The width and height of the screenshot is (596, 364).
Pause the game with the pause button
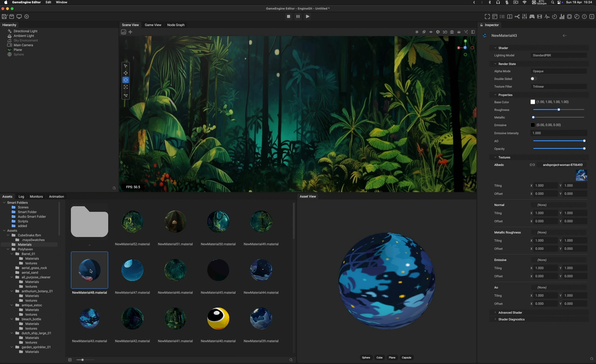(x=298, y=17)
